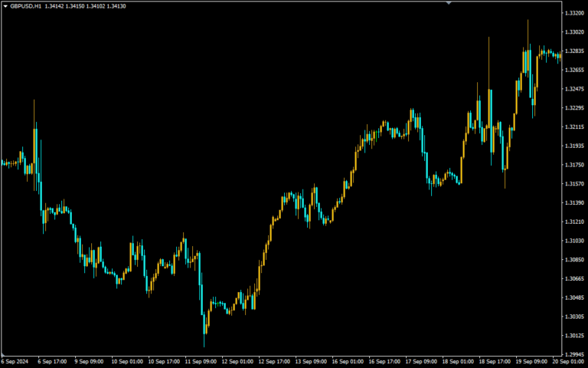Select the 1.30305 price axis value
Screen dimensions: 588x368
(x=573, y=317)
